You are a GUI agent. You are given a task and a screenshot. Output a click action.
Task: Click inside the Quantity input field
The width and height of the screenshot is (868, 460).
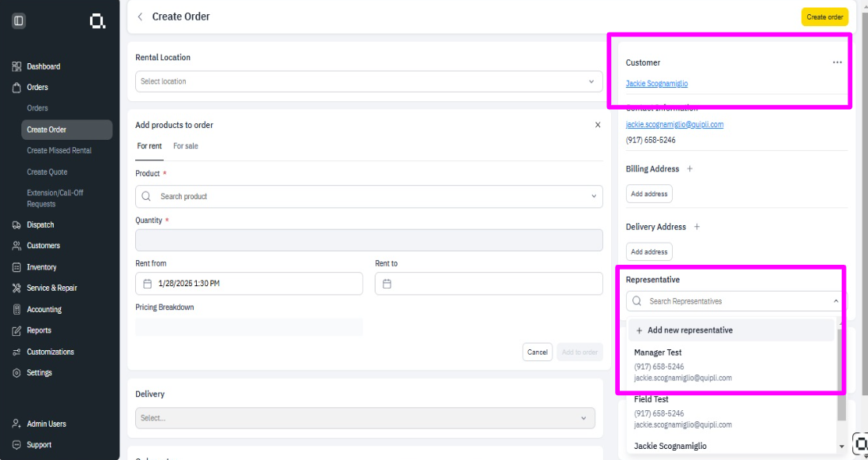368,239
